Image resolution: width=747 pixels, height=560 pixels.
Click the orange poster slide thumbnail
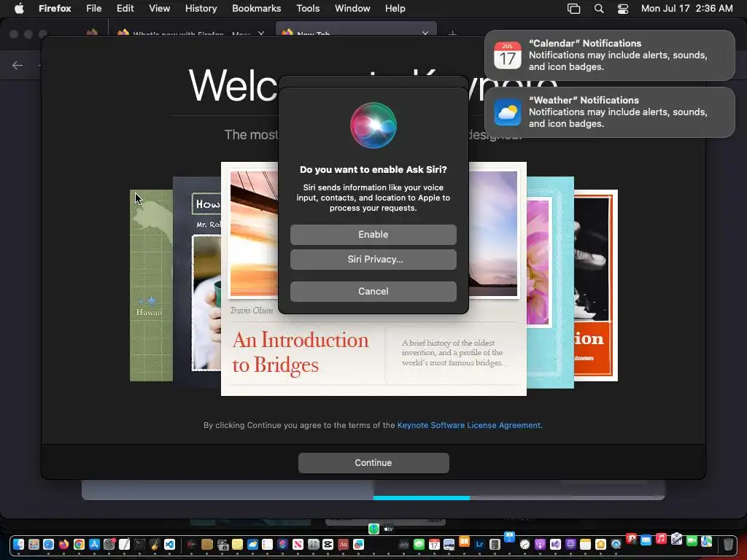[595, 286]
